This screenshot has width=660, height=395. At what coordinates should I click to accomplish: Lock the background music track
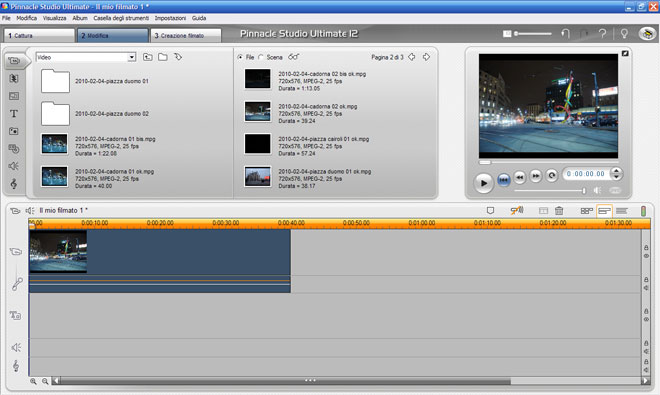point(646,362)
